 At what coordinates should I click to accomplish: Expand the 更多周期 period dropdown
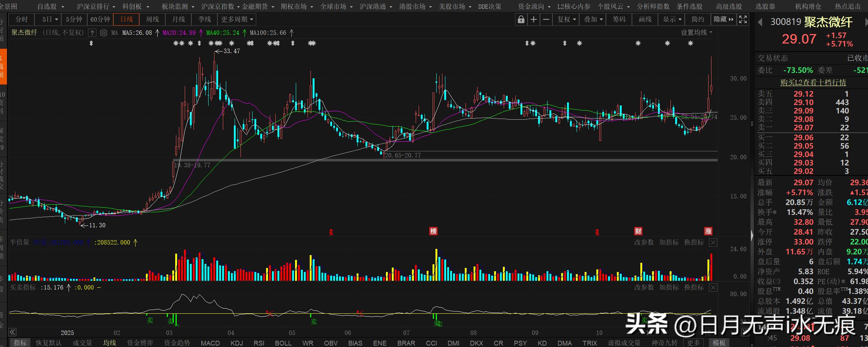pyautogui.click(x=237, y=19)
